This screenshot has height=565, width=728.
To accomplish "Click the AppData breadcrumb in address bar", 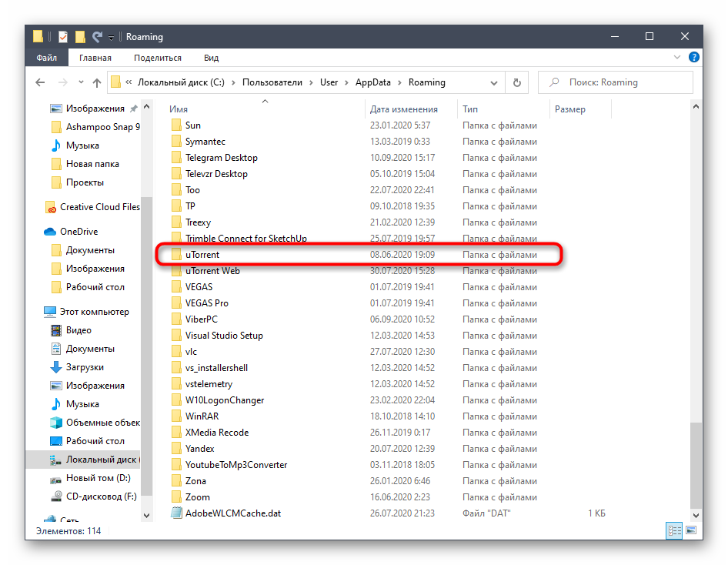I will click(372, 82).
